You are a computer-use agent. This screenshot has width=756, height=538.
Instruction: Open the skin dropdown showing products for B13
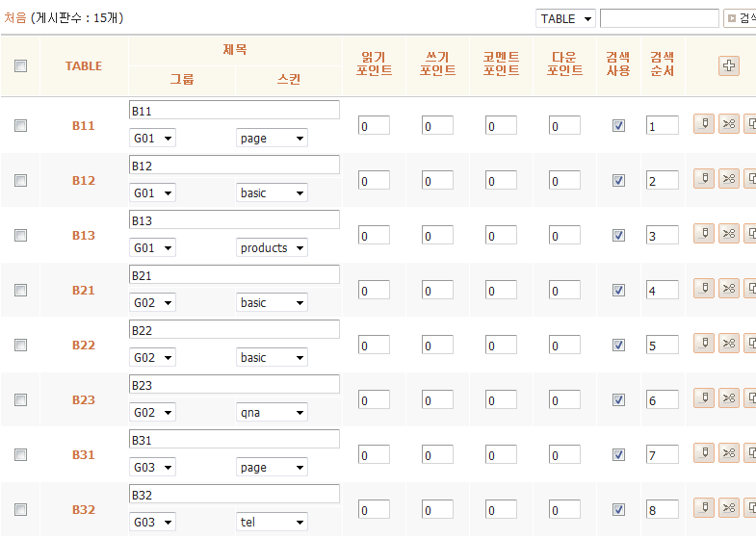coord(273,248)
